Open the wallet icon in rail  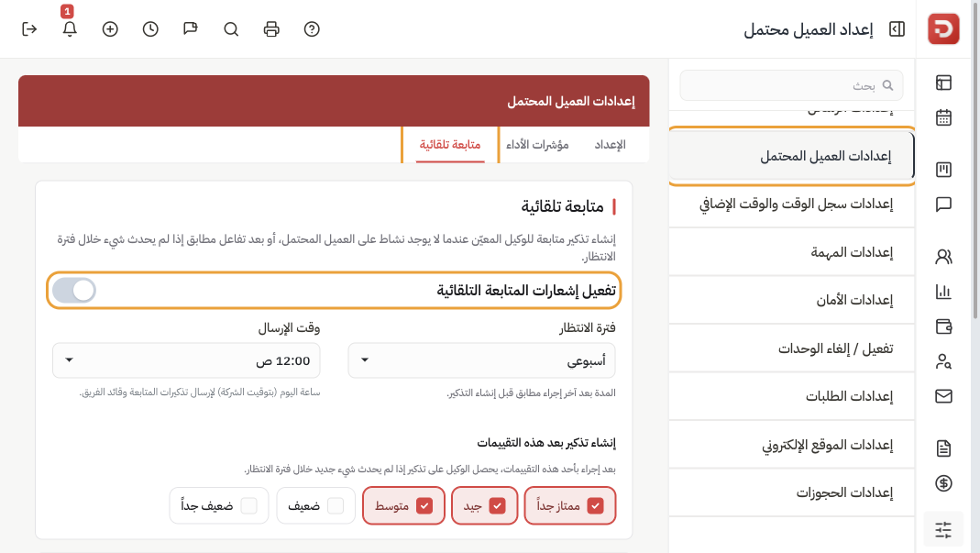coord(943,326)
